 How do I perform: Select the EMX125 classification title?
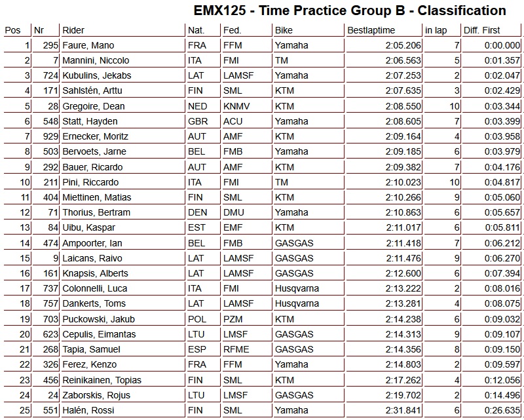pyautogui.click(x=350, y=10)
